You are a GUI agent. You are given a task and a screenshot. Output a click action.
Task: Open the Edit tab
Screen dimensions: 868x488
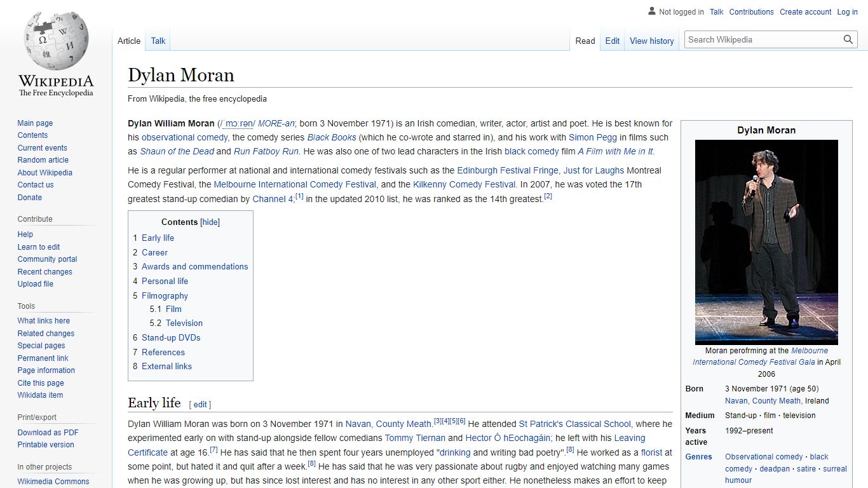pyautogui.click(x=613, y=41)
